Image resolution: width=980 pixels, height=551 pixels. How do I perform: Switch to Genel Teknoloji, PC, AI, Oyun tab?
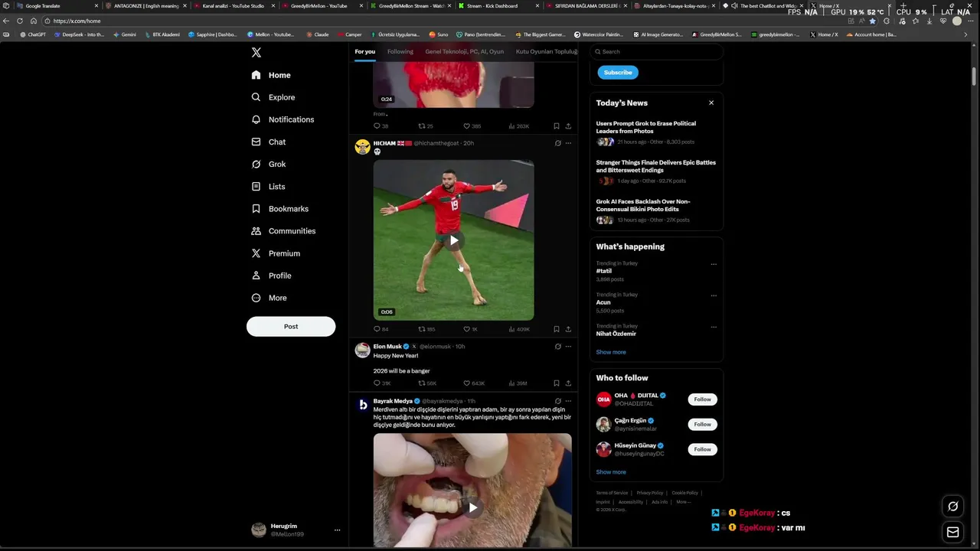coord(464,51)
